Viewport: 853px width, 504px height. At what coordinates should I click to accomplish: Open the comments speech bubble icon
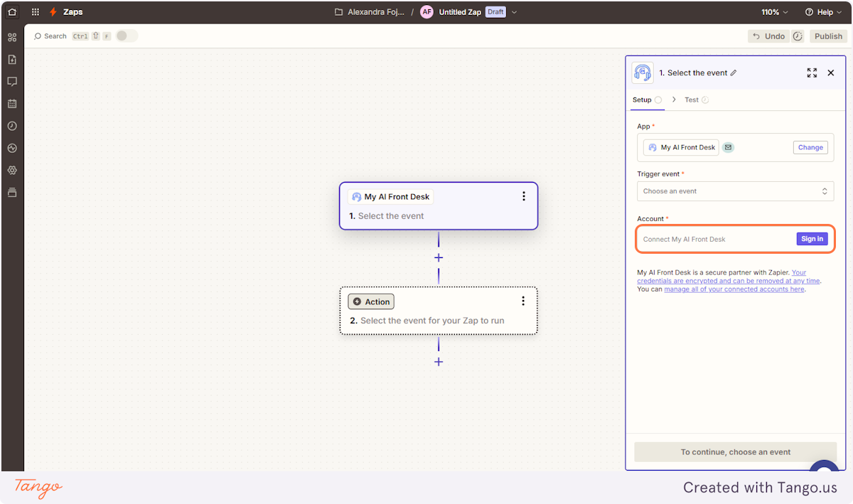point(12,82)
